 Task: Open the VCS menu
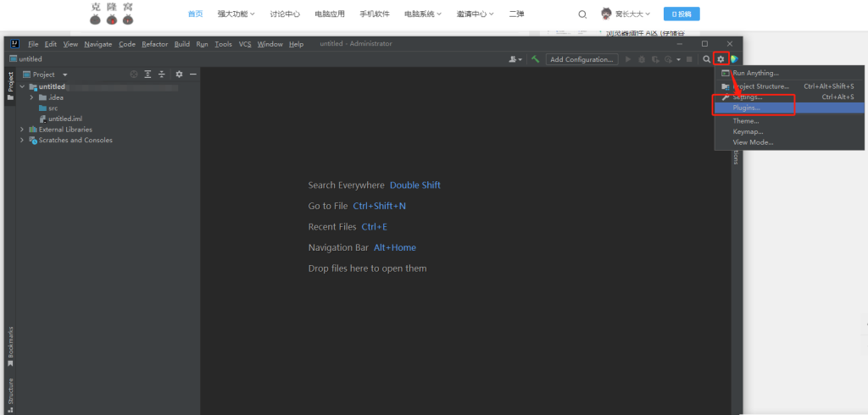click(245, 44)
